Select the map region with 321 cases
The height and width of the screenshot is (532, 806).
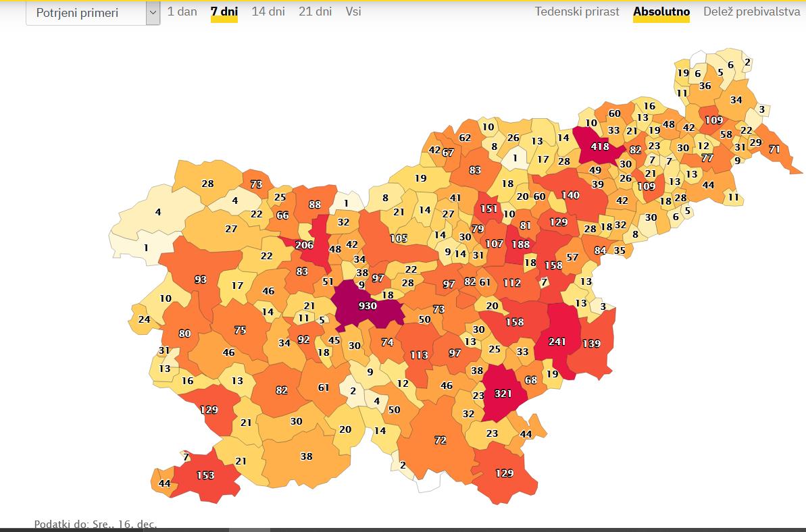click(x=503, y=394)
